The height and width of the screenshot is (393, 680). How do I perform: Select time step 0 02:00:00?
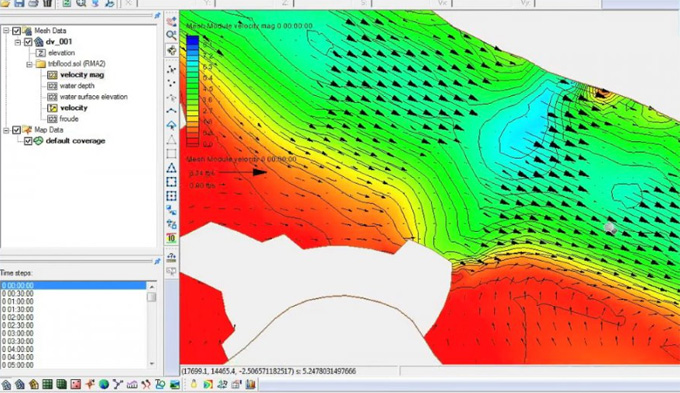coord(73,317)
